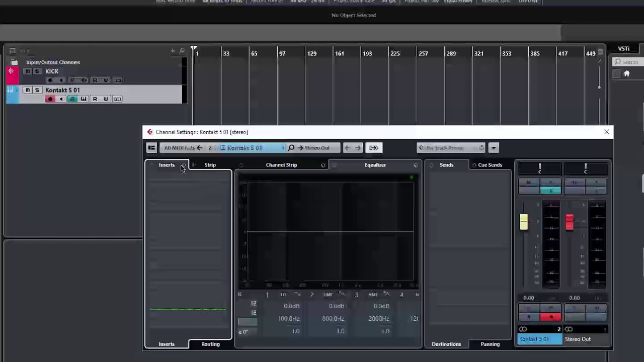Toggle Cue Sends power icon
The height and width of the screenshot is (362, 644).
coord(474,165)
